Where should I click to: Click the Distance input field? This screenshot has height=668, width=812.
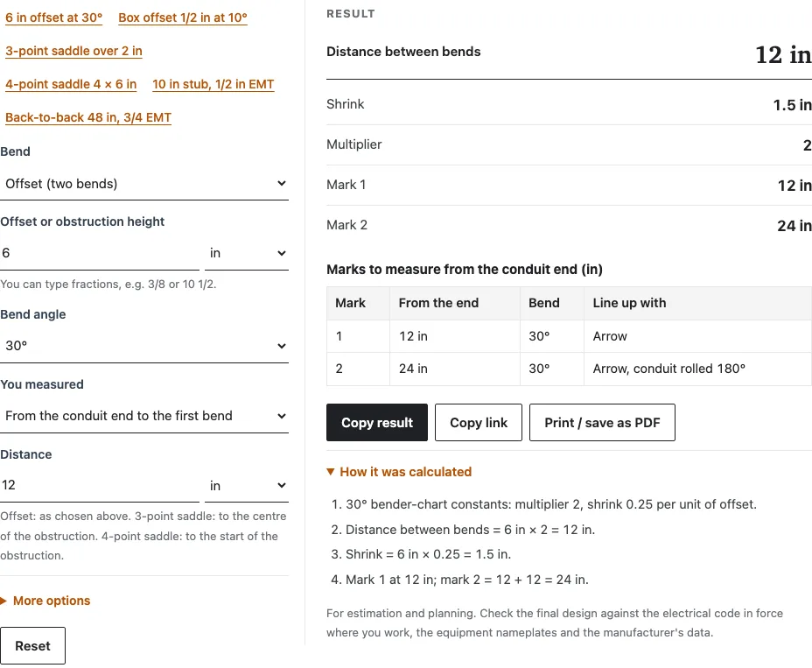point(100,486)
